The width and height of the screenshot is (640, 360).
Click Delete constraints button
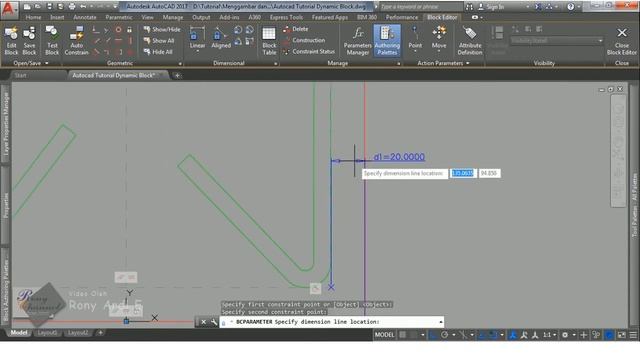[296, 29]
